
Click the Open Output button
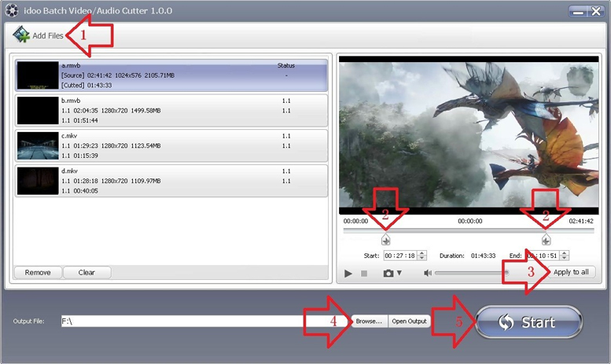[x=410, y=322]
